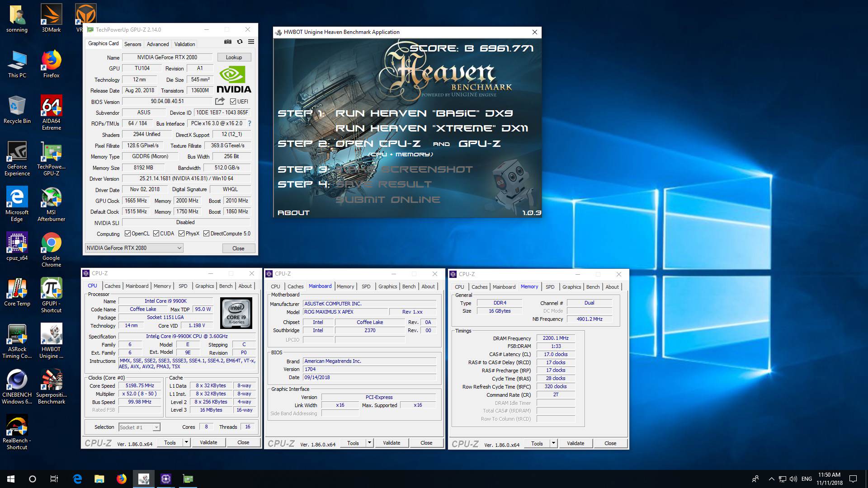Open RealBench shortcut on desktop
The height and width of the screenshot is (488, 868).
(17, 432)
